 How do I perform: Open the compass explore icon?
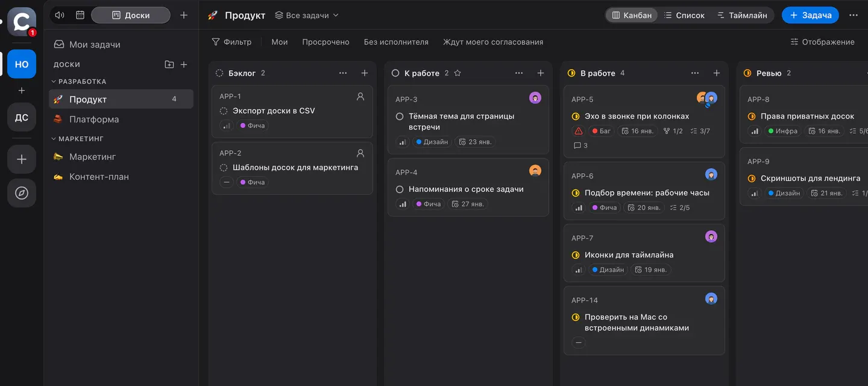tap(22, 193)
